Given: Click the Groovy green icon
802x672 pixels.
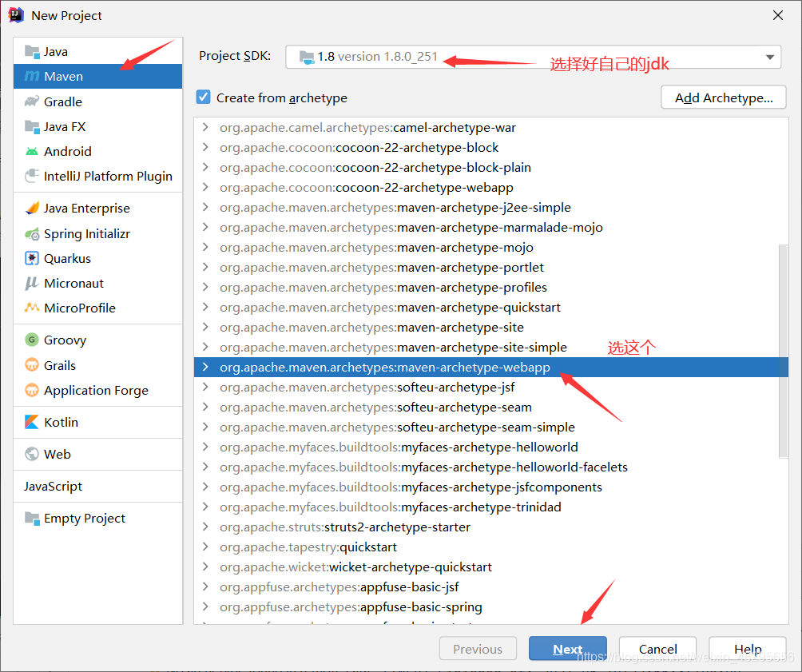Looking at the screenshot, I should [32, 340].
